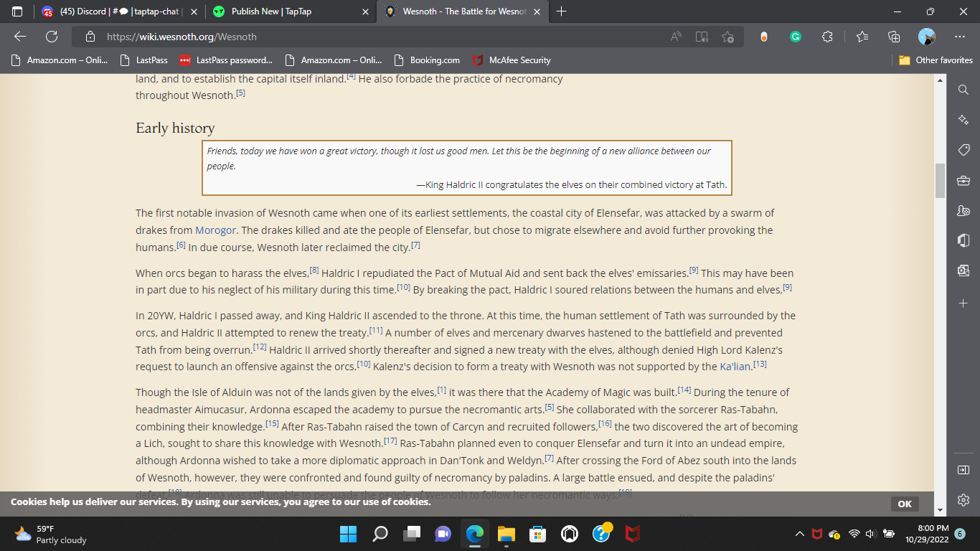The height and width of the screenshot is (551, 980).
Task: Toggle the sidebar hide button
Action: tap(963, 469)
